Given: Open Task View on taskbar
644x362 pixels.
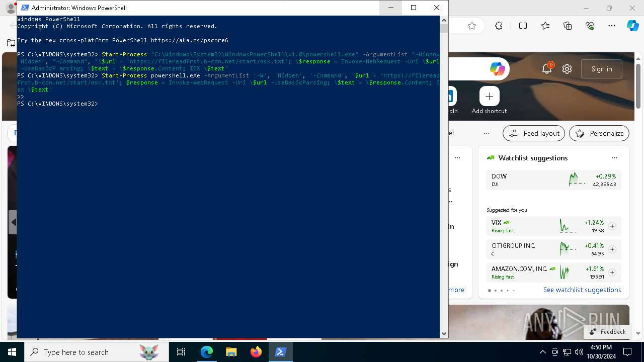Looking at the screenshot, I should (x=181, y=352).
